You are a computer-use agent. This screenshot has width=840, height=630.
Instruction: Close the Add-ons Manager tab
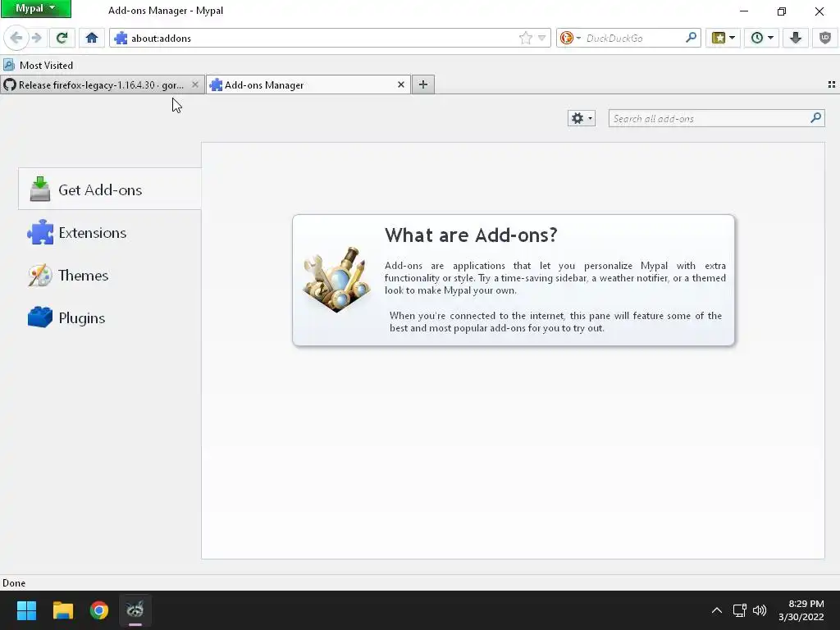[x=400, y=84]
